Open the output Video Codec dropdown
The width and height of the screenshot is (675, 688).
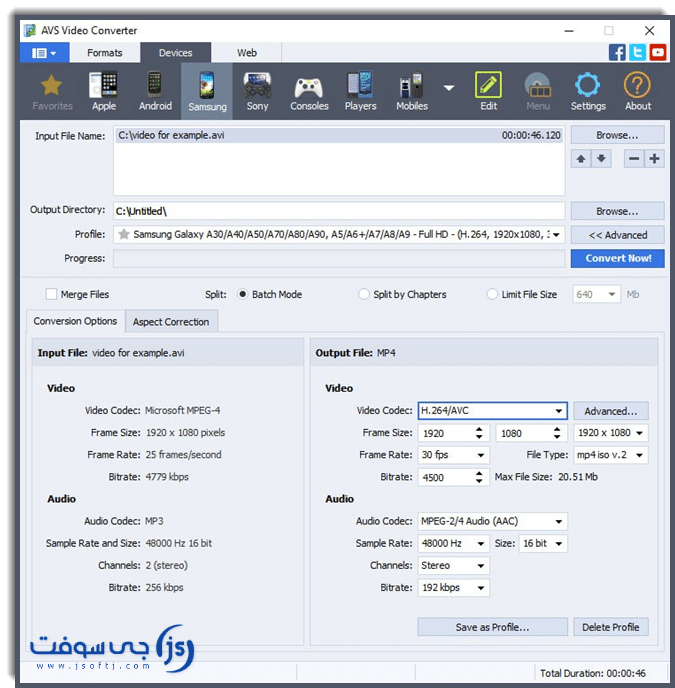(492, 411)
